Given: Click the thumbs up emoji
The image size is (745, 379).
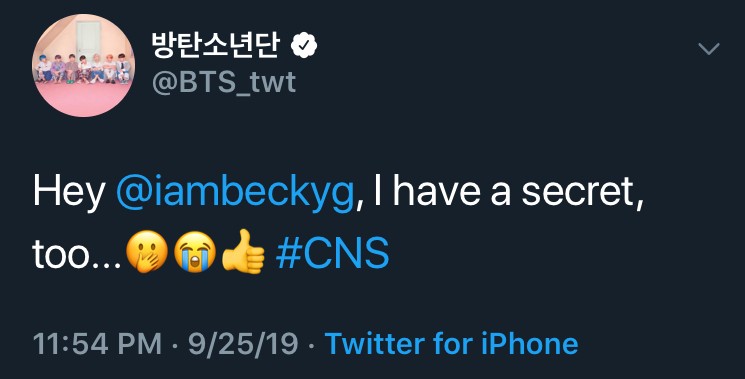Looking at the screenshot, I should (243, 252).
